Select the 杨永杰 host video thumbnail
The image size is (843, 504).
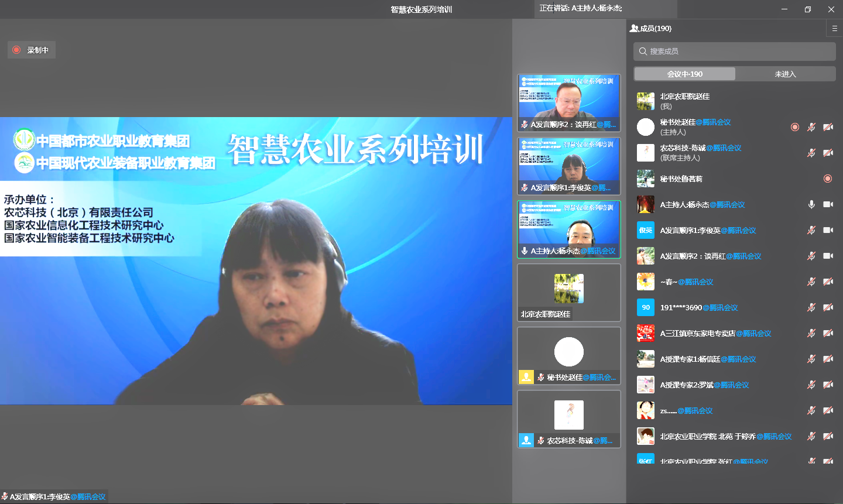(x=568, y=229)
